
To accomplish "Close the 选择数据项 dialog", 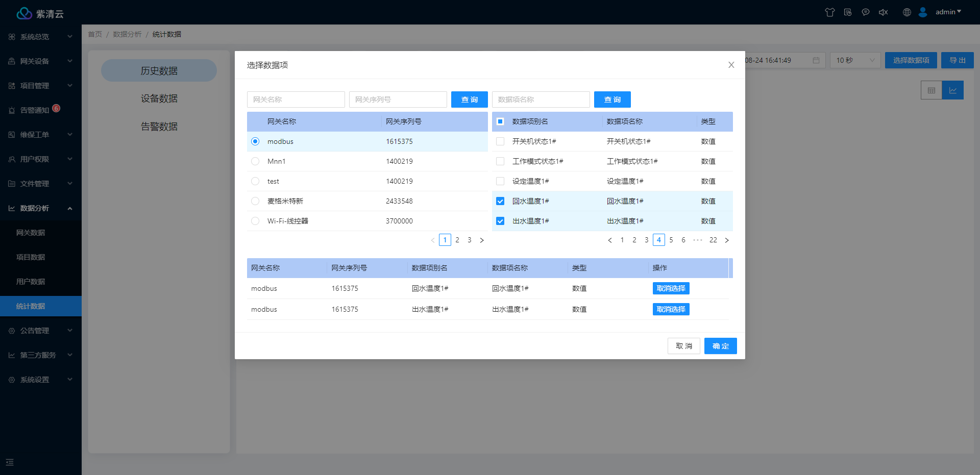I will click(731, 65).
